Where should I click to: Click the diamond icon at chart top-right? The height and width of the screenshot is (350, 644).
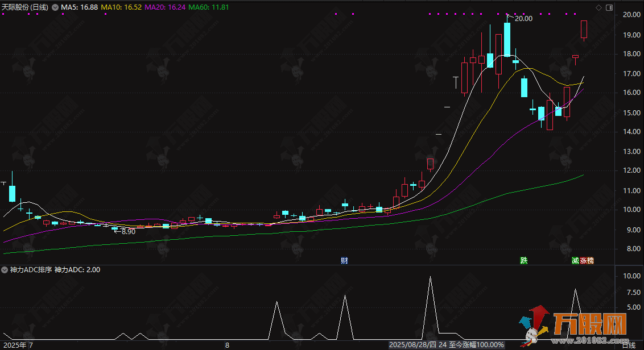point(598,7)
